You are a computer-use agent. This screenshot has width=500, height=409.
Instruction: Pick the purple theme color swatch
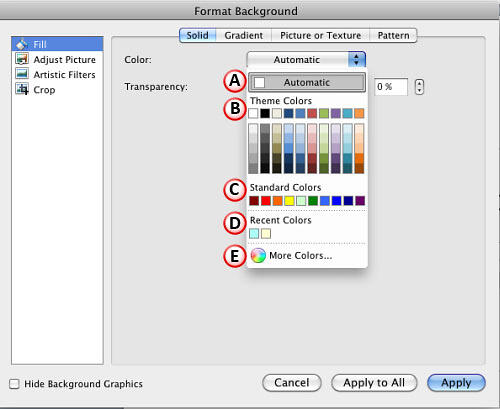pyautogui.click(x=336, y=113)
